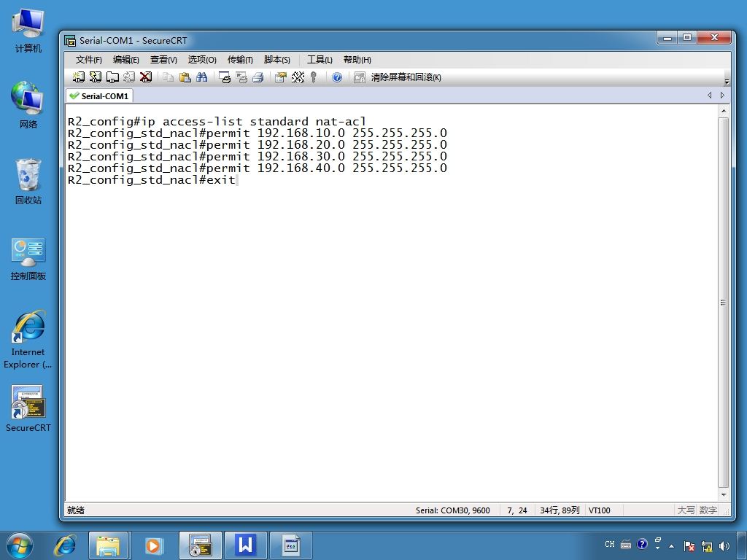
Task: Click the Print printer icon
Action: tap(258, 77)
